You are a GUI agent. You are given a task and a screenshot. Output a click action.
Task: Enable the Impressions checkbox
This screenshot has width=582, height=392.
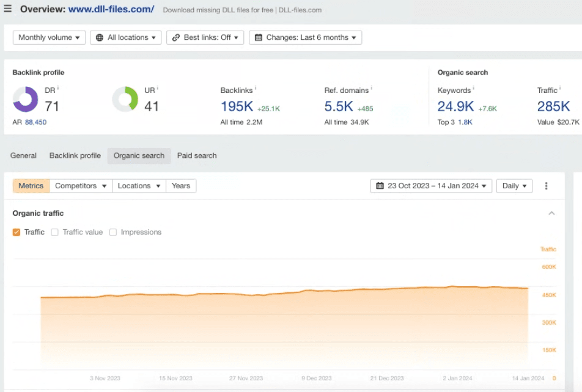pyautogui.click(x=113, y=232)
